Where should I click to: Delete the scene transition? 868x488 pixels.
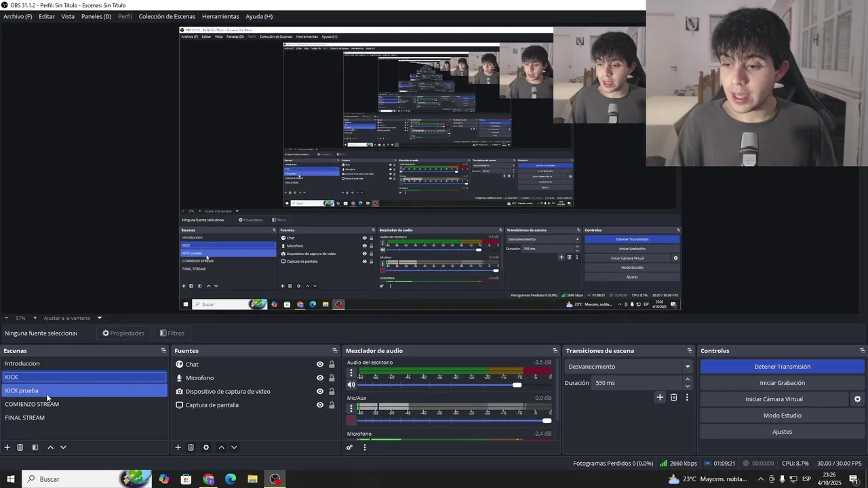[x=673, y=397]
